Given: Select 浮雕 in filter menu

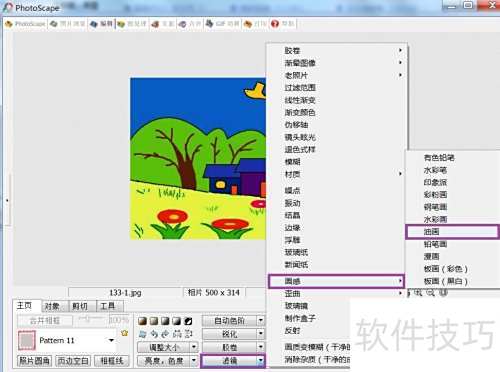Looking at the screenshot, I should click(292, 240).
